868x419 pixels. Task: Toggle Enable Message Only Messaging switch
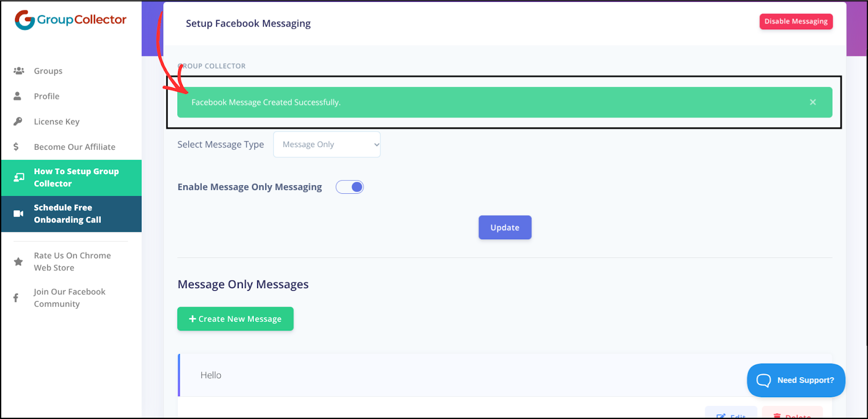(350, 187)
